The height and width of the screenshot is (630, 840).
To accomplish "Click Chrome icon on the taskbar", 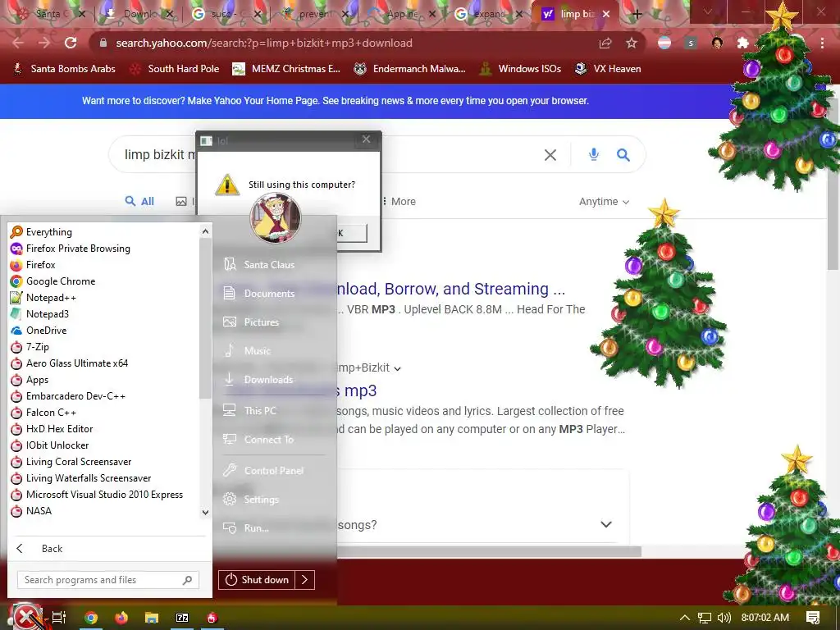I will click(x=91, y=618).
